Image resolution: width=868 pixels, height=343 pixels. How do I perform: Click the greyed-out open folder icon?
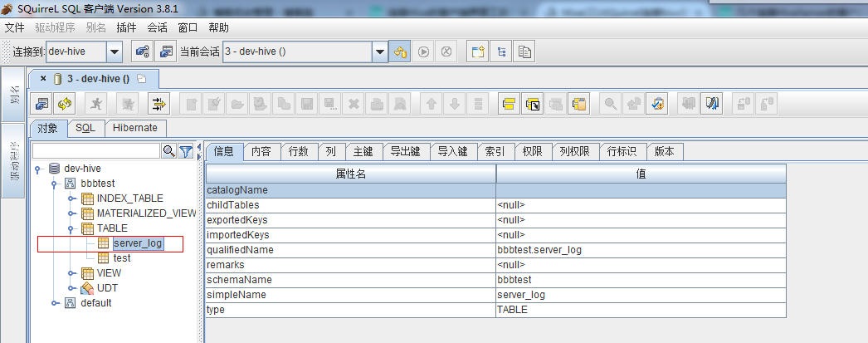(237, 103)
